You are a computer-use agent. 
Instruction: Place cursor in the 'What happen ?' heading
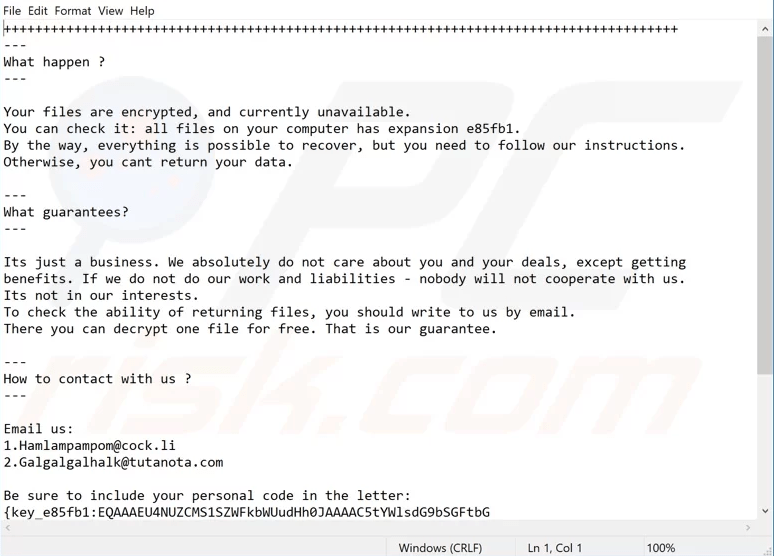(x=54, y=62)
